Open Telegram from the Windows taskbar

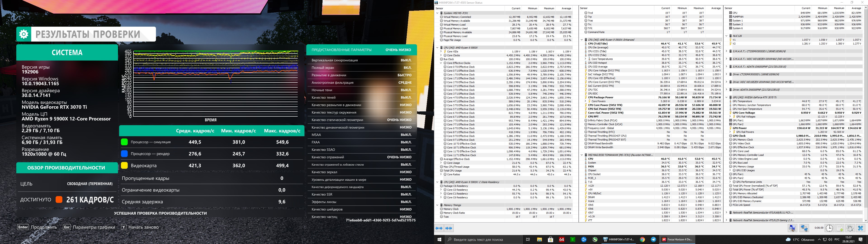[653, 239]
